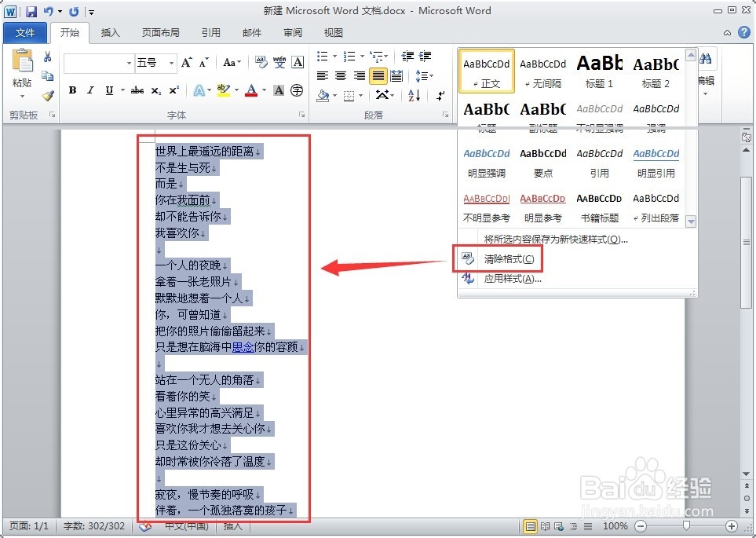Click the subscript icon
756x538 pixels.
[157, 90]
